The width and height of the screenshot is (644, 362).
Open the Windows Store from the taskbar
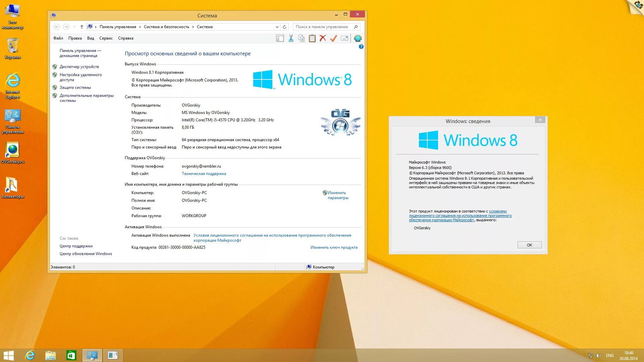point(71,355)
